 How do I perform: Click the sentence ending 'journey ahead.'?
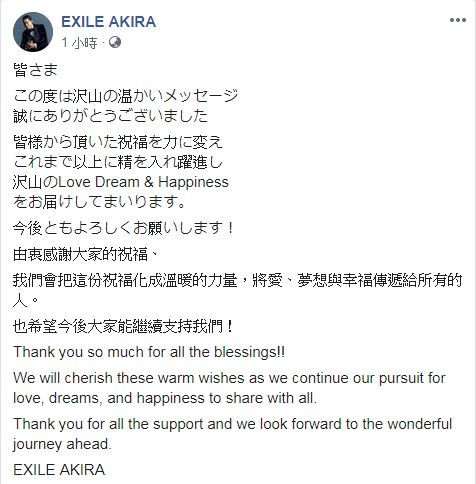tap(233, 434)
